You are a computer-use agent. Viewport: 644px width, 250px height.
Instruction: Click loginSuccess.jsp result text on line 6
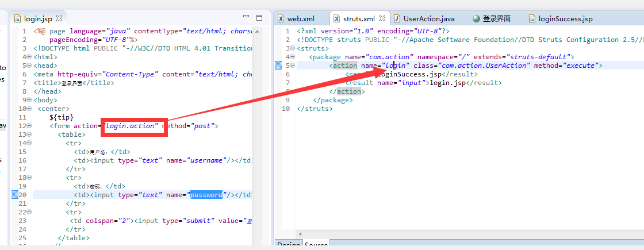[x=410, y=74]
